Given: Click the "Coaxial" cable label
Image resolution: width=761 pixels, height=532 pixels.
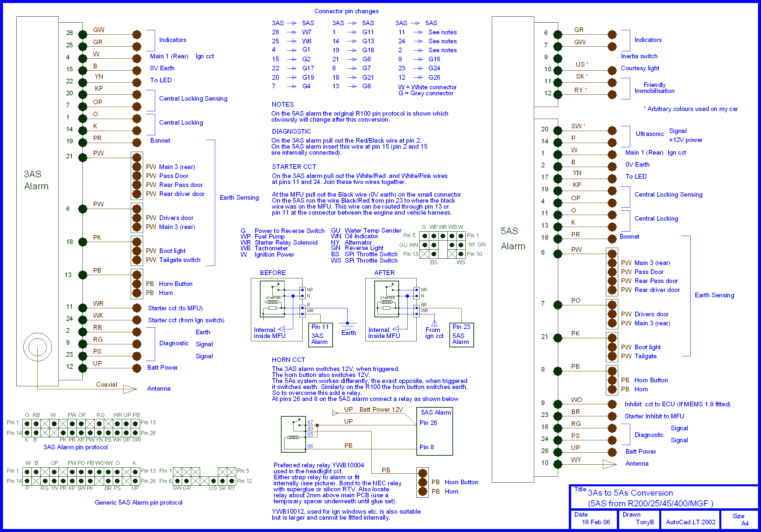Looking at the screenshot, I should 106,384.
